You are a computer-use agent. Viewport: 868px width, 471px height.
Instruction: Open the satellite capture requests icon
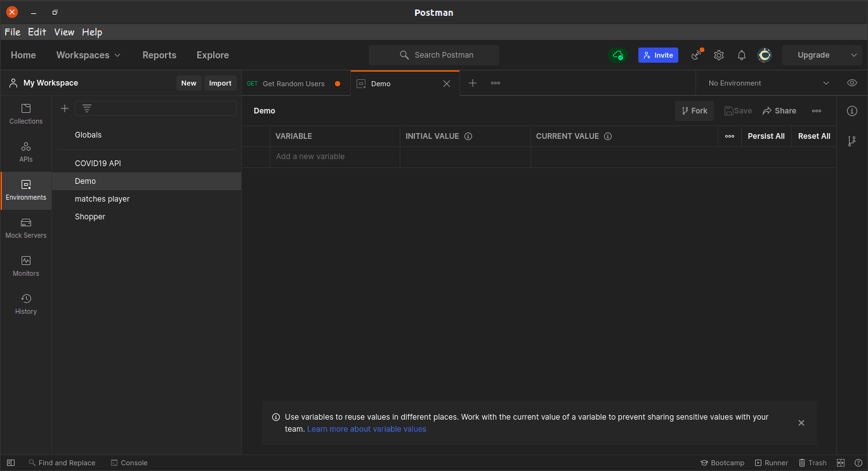click(697, 55)
